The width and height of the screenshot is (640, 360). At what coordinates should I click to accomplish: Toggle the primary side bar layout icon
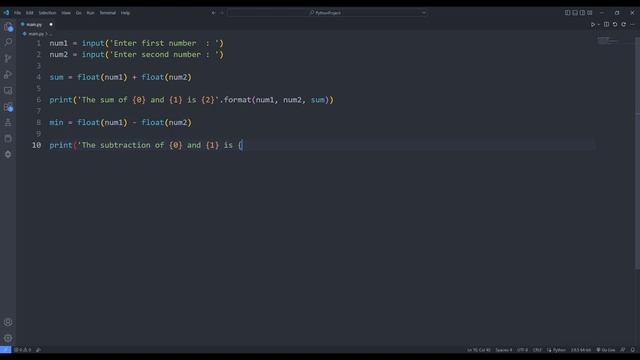click(567, 13)
